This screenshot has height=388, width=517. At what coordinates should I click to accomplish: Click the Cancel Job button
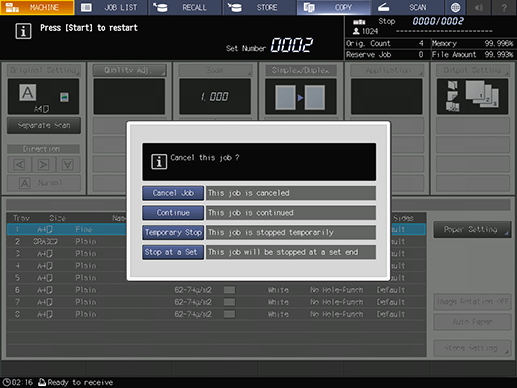[173, 193]
